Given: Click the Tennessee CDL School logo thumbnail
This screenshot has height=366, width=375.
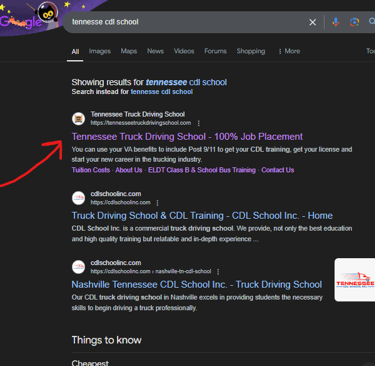Looking at the screenshot, I should tap(355, 280).
